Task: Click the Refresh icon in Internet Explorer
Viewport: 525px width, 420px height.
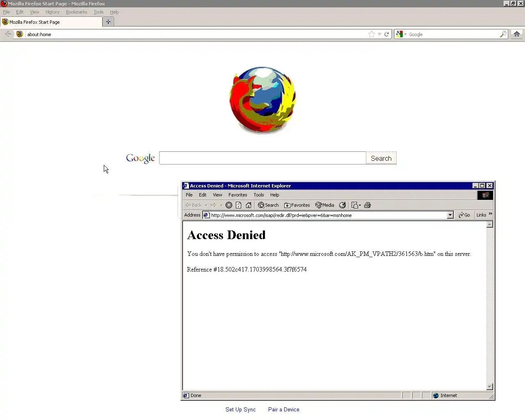Action: [x=239, y=205]
